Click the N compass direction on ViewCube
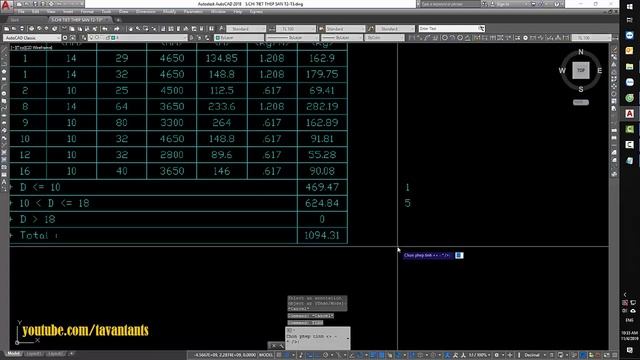640x360 pixels. tap(580, 52)
